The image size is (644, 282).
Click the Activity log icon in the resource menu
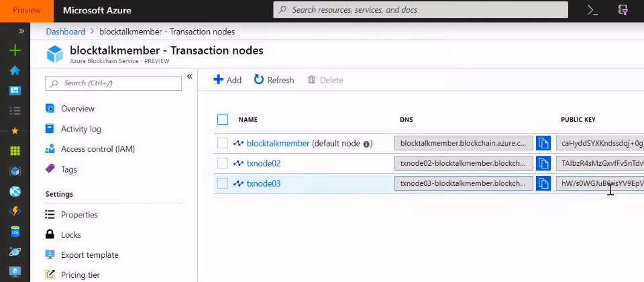pyautogui.click(x=50, y=129)
